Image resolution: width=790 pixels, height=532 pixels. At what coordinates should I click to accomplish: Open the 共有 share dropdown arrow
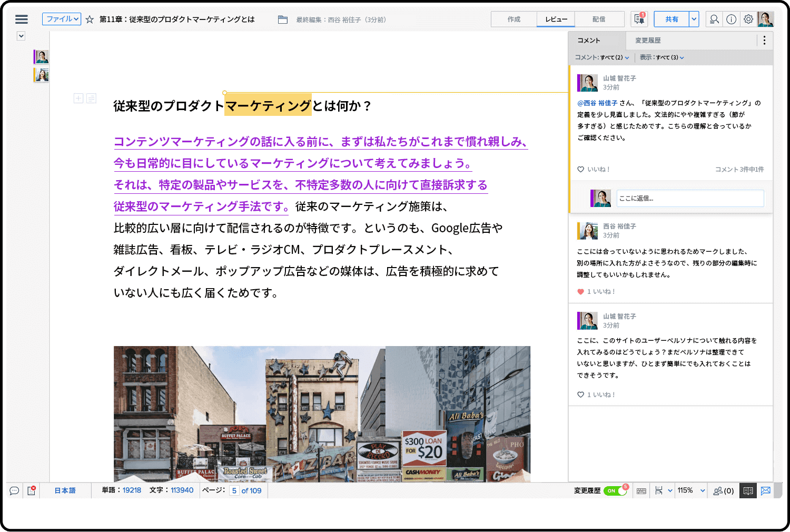point(694,19)
